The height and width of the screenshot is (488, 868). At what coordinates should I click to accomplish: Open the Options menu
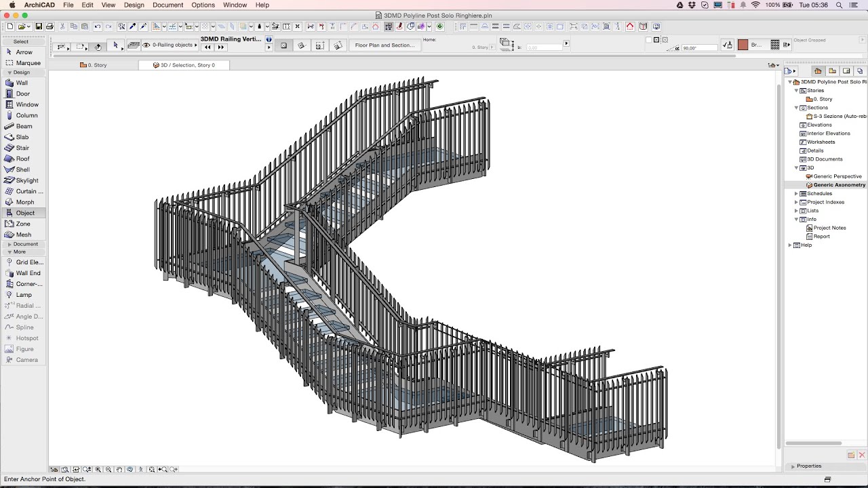203,5
